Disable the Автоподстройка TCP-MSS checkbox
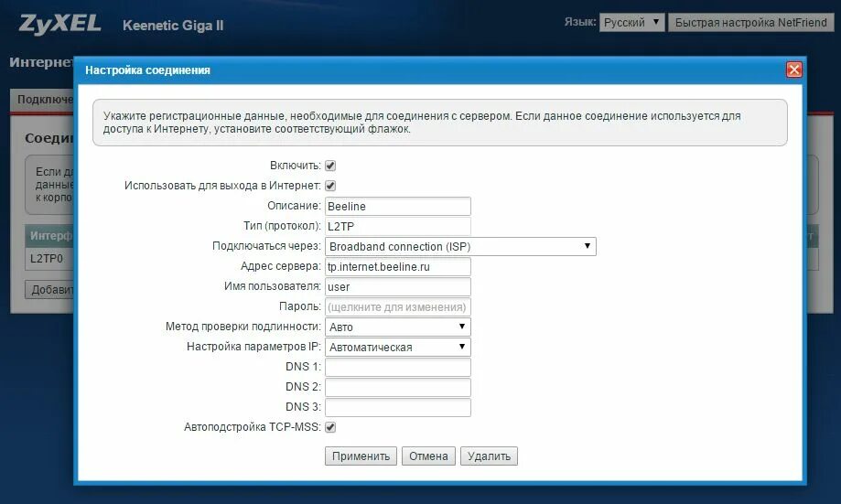The image size is (841, 504). pos(330,427)
